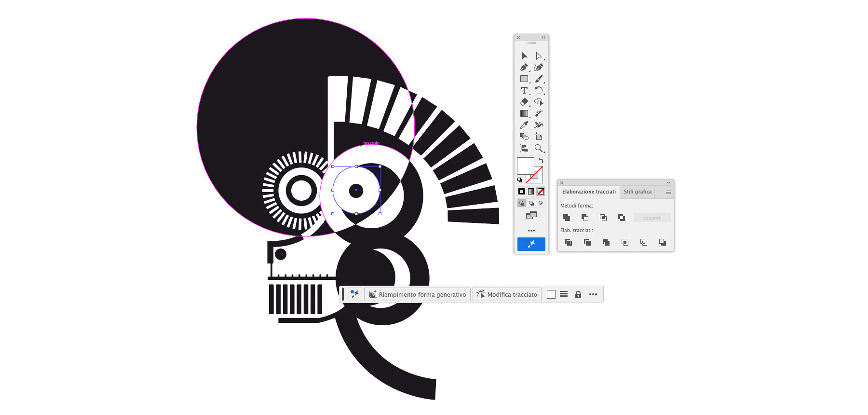The width and height of the screenshot is (868, 415).
Task: Select the Rectangle shape tool
Action: [x=524, y=79]
